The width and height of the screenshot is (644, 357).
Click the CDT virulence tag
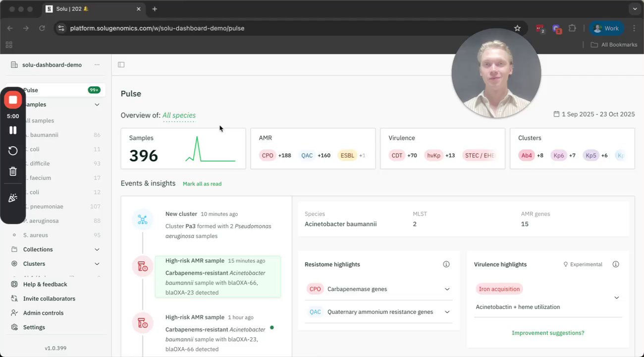[x=397, y=155]
